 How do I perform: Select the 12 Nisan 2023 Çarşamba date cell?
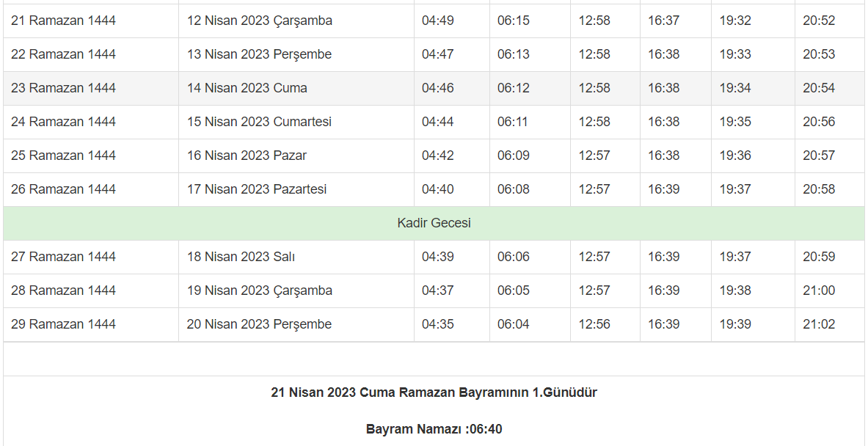pyautogui.click(x=259, y=21)
